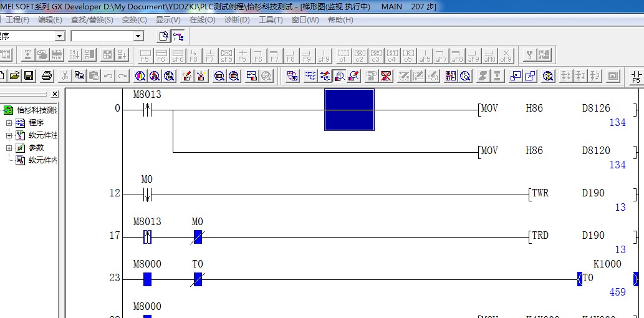
Task: Toggle the project data list tree icon
Action: coord(178,37)
